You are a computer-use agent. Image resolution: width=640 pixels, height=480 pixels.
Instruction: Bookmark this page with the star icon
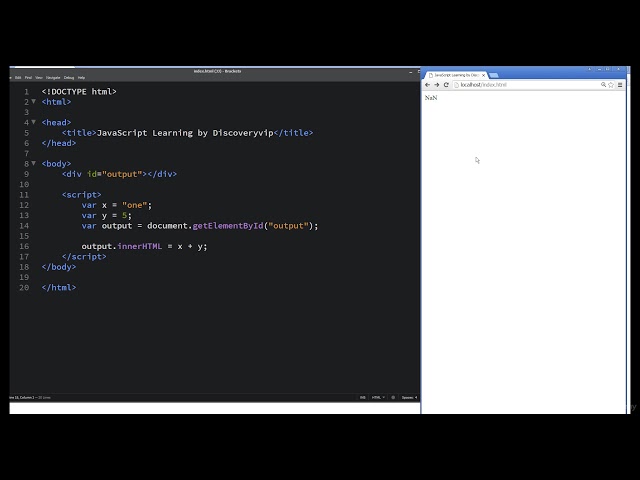[x=611, y=85]
